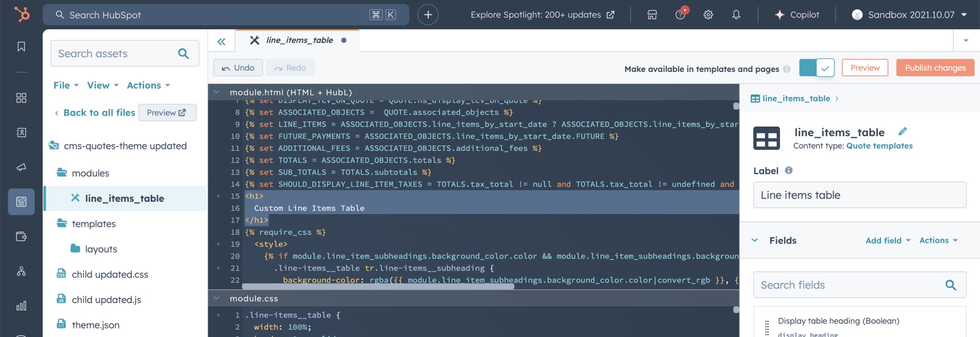Click the plus create button in top bar
The height and width of the screenshot is (337, 980).
pyautogui.click(x=428, y=15)
